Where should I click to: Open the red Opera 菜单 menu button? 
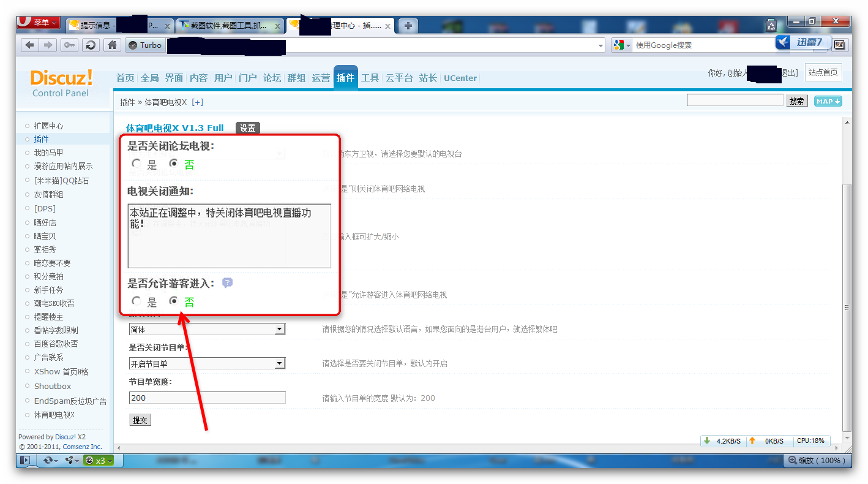pos(39,23)
